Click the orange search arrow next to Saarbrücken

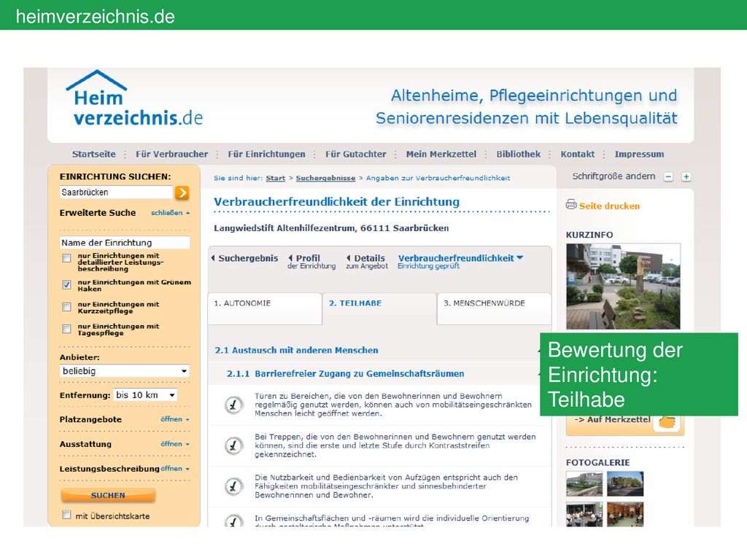tap(182, 192)
